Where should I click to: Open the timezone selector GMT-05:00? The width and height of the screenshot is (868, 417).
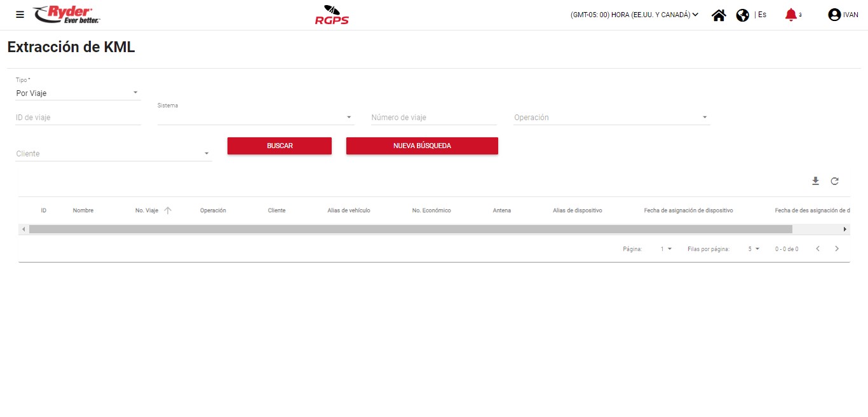tap(634, 15)
